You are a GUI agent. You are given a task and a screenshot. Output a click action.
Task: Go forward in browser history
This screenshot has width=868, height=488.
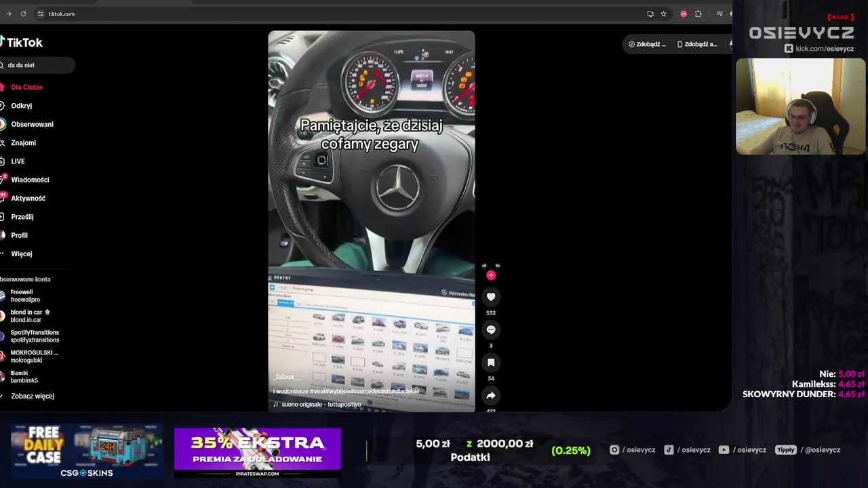point(8,14)
